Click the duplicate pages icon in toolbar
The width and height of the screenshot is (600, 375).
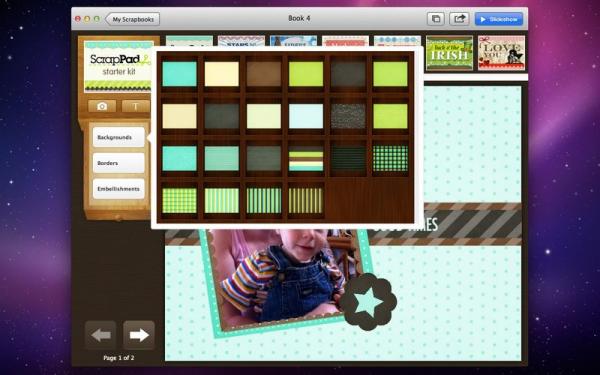[435, 19]
